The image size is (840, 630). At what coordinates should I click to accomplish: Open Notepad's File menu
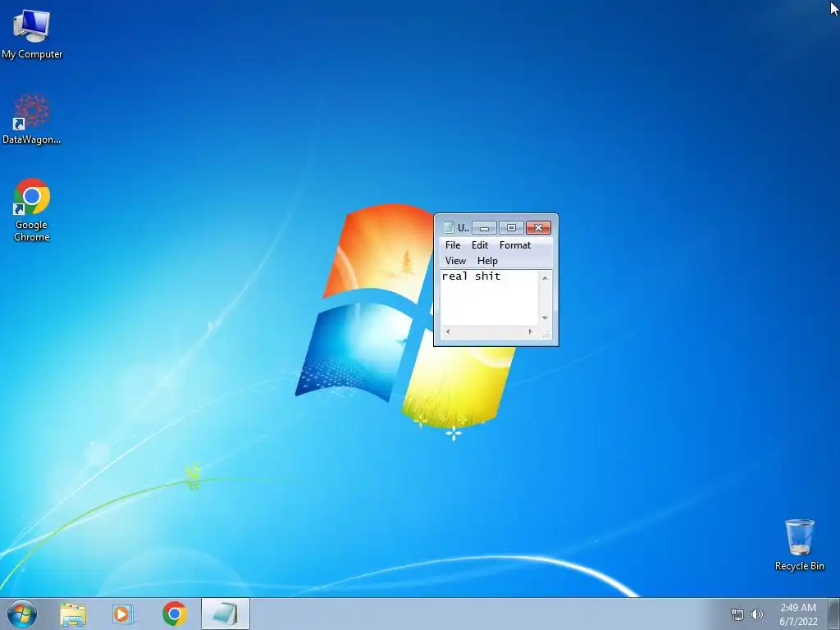(x=453, y=244)
